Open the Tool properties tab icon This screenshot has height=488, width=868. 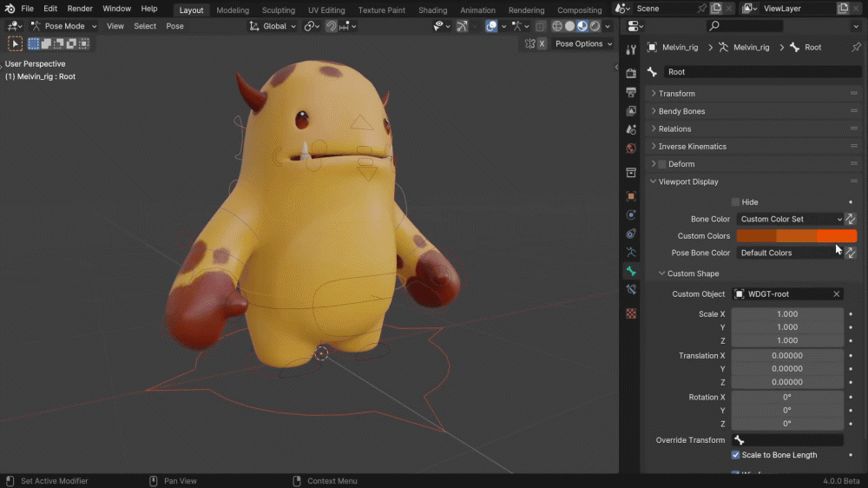coord(631,49)
